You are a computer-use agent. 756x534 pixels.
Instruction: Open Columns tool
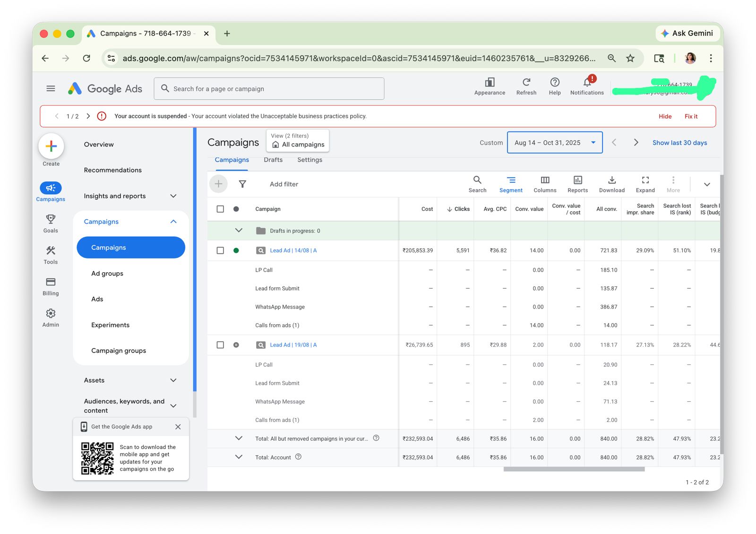[545, 184]
